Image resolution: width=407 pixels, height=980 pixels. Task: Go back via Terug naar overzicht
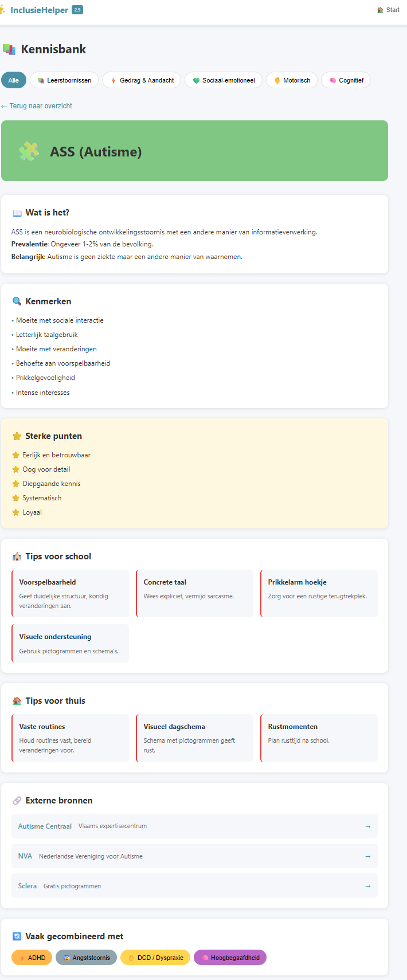(37, 106)
